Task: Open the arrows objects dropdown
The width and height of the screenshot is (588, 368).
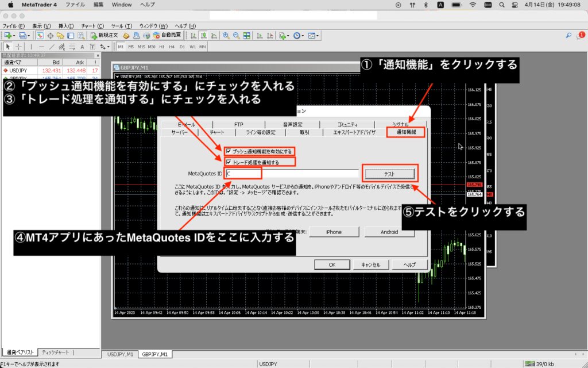Action: click(105, 47)
